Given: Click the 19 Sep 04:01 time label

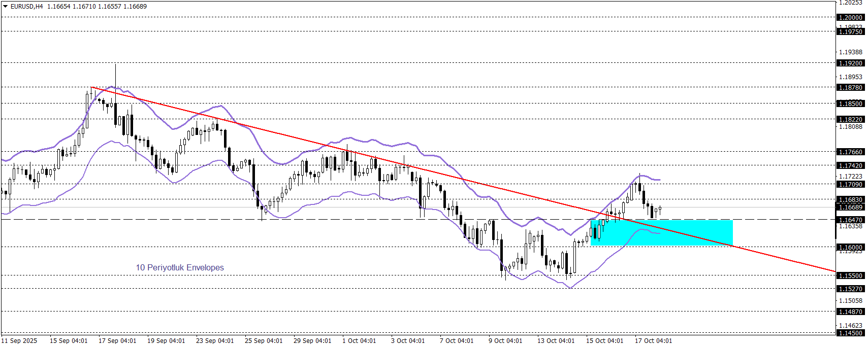Looking at the screenshot, I should point(166,340).
